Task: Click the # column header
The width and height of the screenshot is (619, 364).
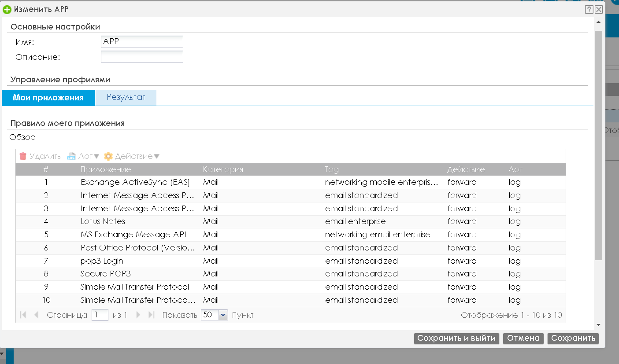Action: click(46, 169)
